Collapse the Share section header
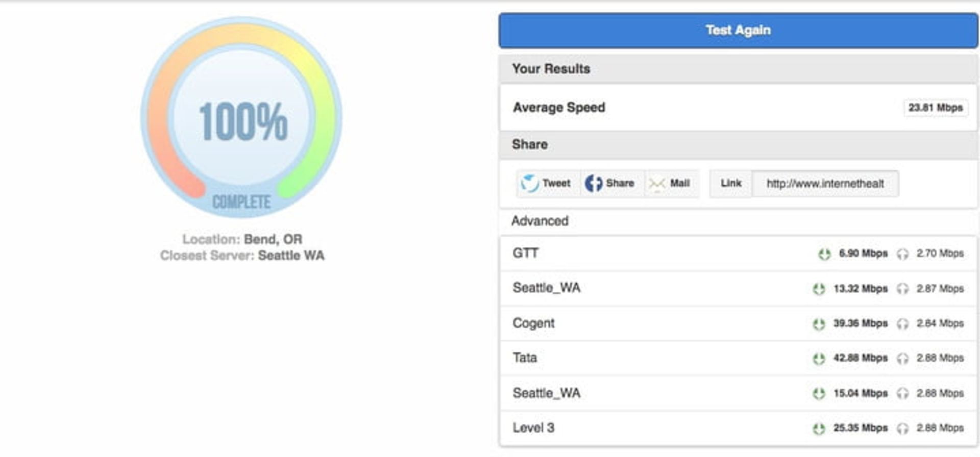The image size is (980, 457). coord(530,145)
